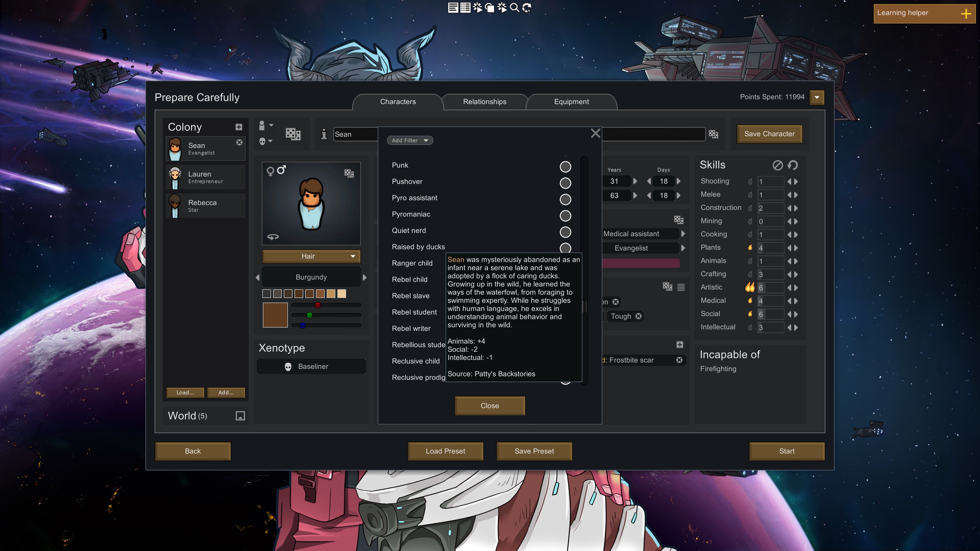Click the Save Character button
Screen dimensions: 980x551
point(769,134)
